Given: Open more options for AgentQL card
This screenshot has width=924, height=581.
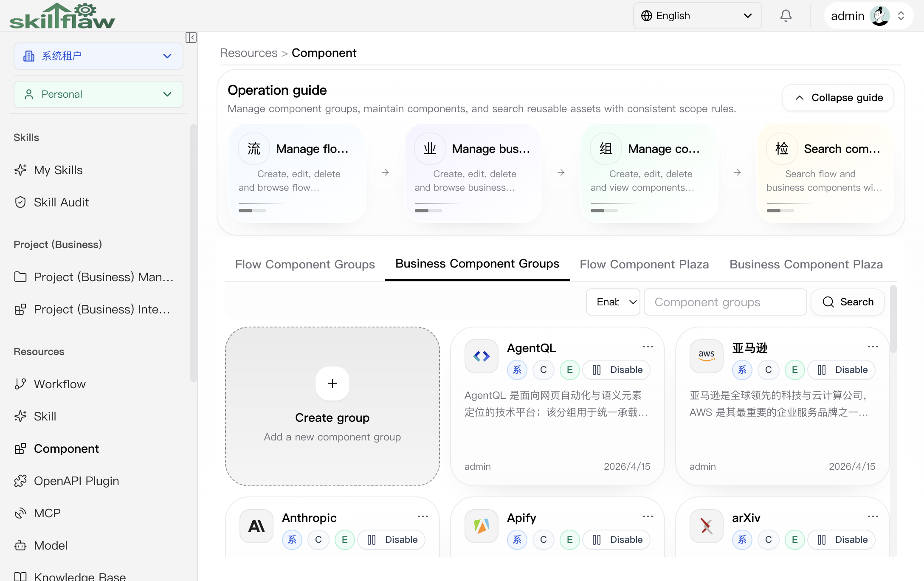Looking at the screenshot, I should click(x=648, y=347).
